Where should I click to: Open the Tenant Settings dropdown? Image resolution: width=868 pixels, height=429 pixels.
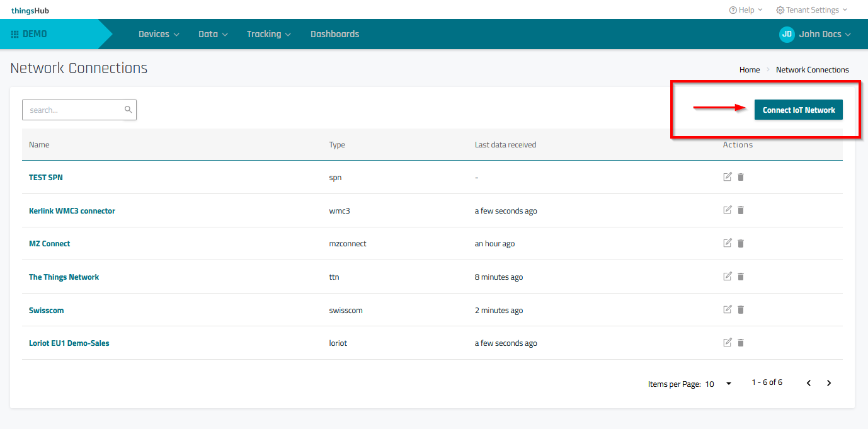[811, 10]
